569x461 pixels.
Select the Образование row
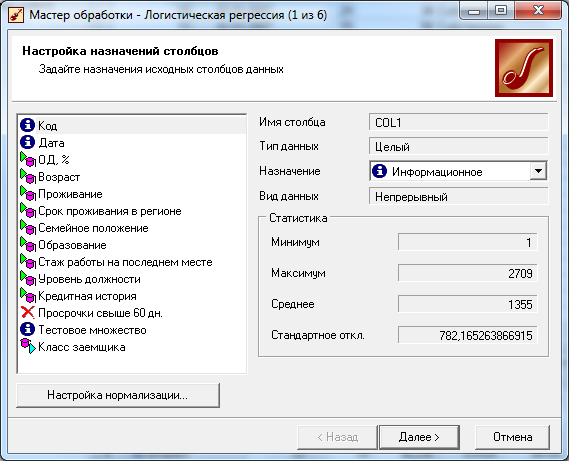tap(132, 245)
